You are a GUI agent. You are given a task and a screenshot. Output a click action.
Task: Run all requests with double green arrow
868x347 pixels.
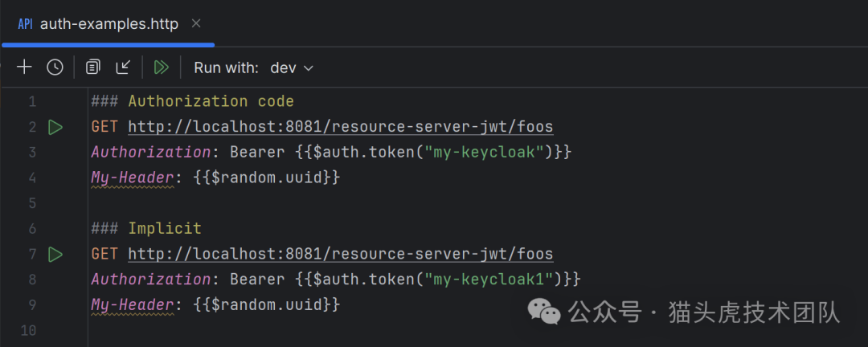tap(161, 67)
